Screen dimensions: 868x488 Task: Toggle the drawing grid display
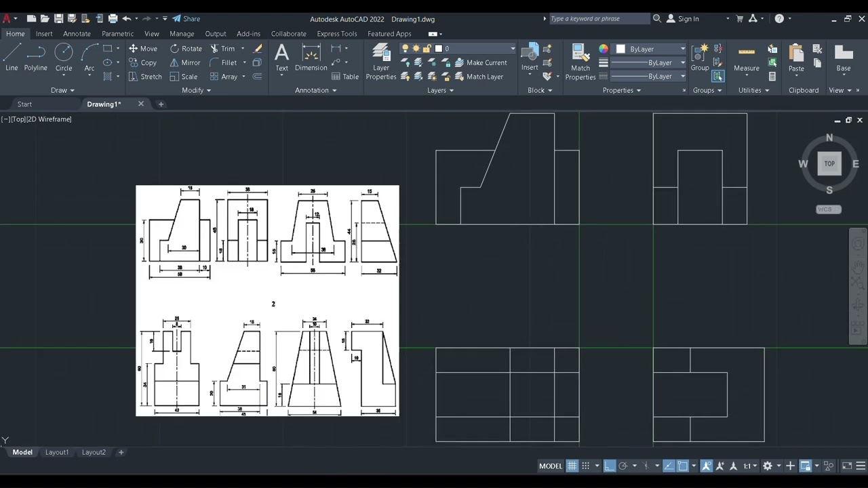click(x=572, y=466)
